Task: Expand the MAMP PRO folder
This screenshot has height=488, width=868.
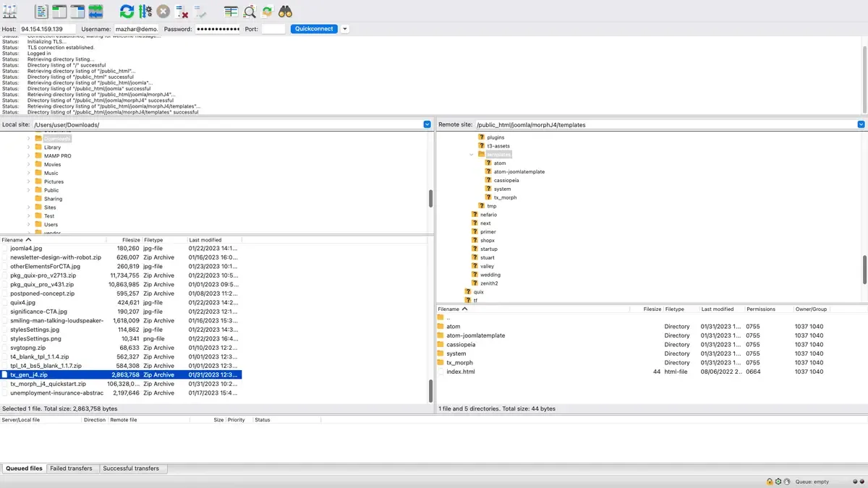Action: click(29, 155)
